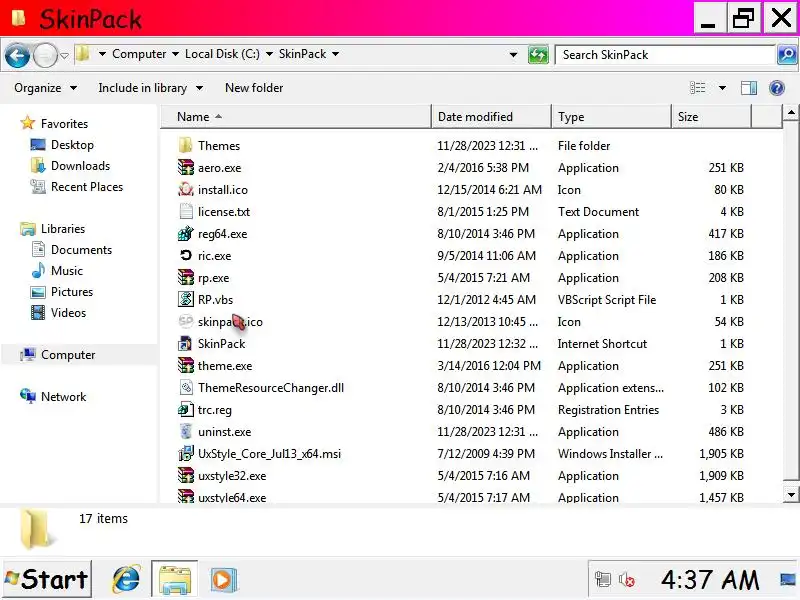Select the trc.reg registry icon
This screenshot has width=800, height=600.
click(x=186, y=409)
